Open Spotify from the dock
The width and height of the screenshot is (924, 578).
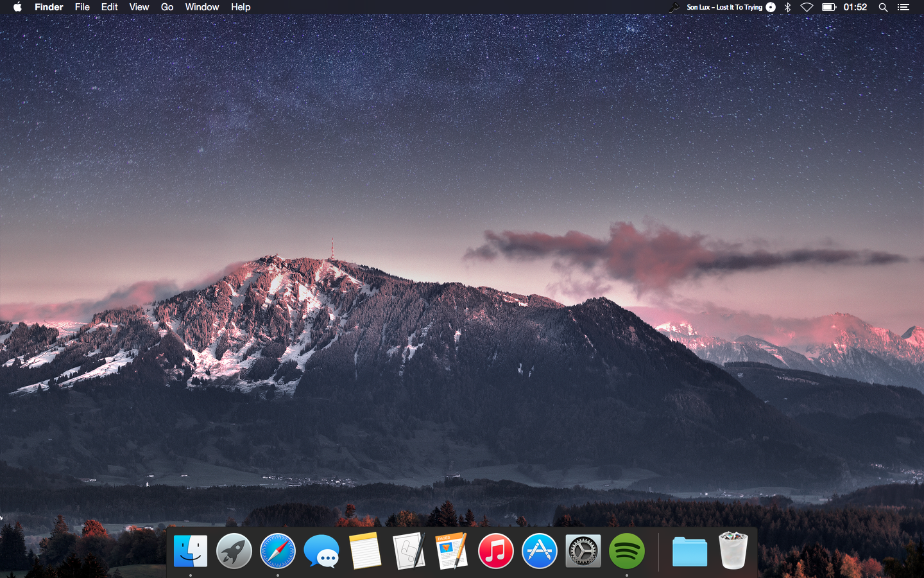(x=627, y=551)
